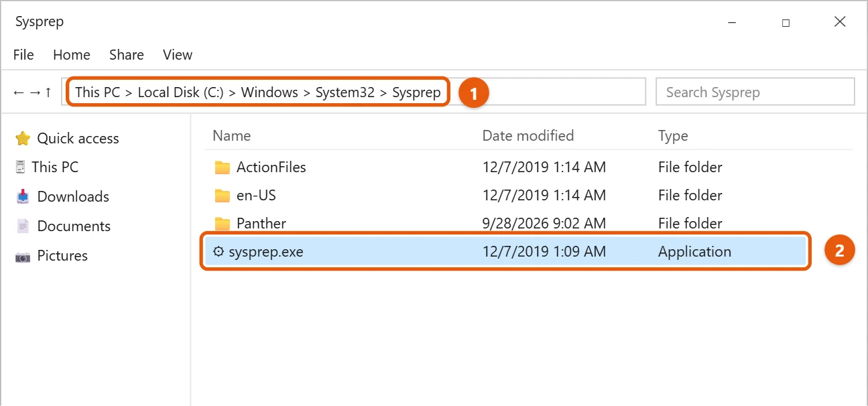Click the Pictures camera icon
Viewport: 868px width, 406px height.
(x=23, y=256)
